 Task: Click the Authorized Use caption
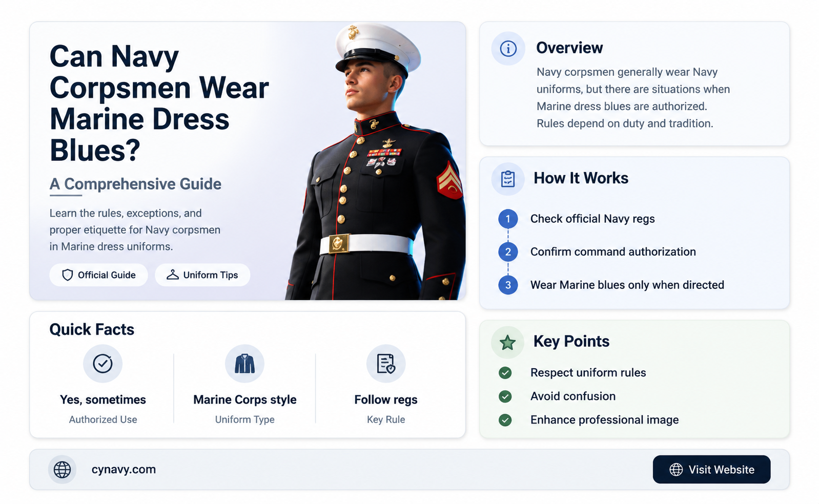[103, 419]
